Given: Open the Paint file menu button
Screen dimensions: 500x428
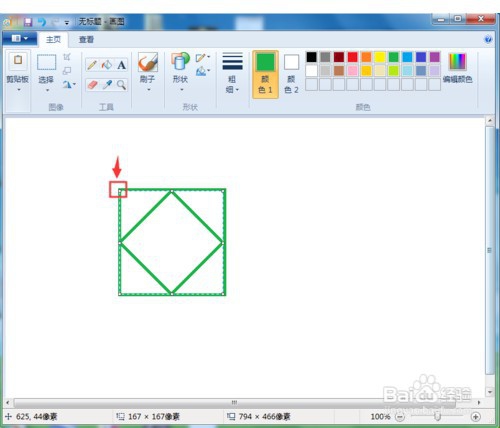Looking at the screenshot, I should coord(19,39).
